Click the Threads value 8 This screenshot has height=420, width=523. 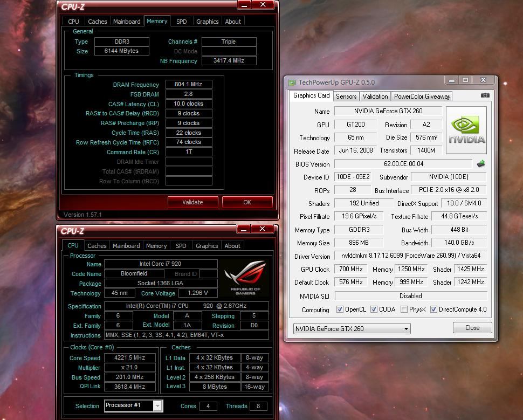pyautogui.click(x=258, y=406)
